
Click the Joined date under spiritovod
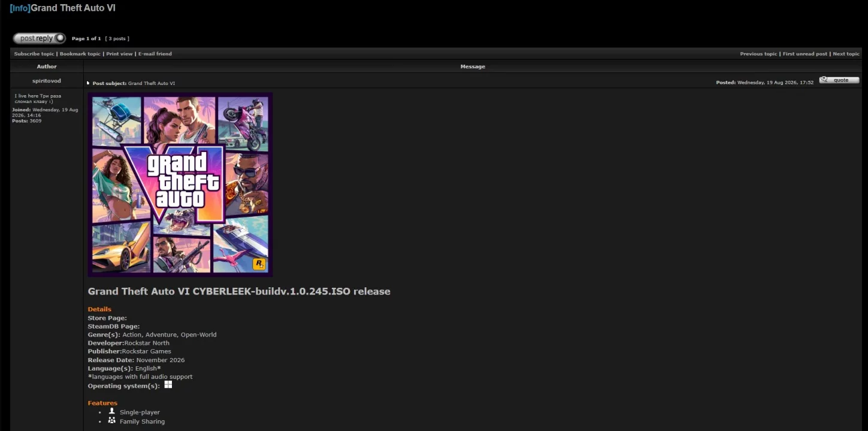coord(45,113)
